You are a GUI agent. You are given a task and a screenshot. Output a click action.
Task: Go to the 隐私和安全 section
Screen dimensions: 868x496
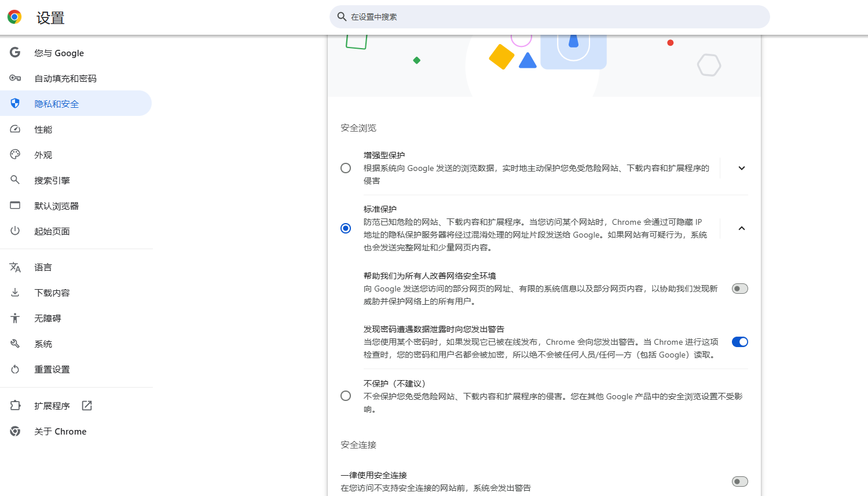click(76, 103)
